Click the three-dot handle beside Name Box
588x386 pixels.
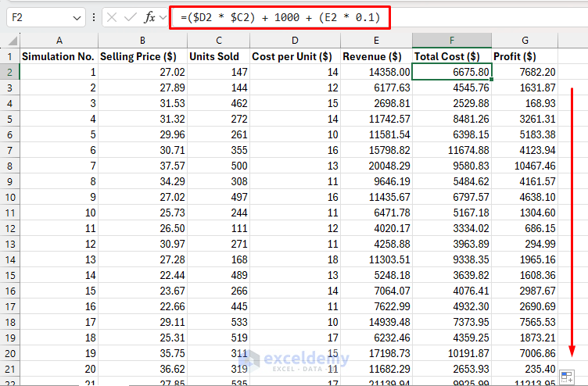93,18
